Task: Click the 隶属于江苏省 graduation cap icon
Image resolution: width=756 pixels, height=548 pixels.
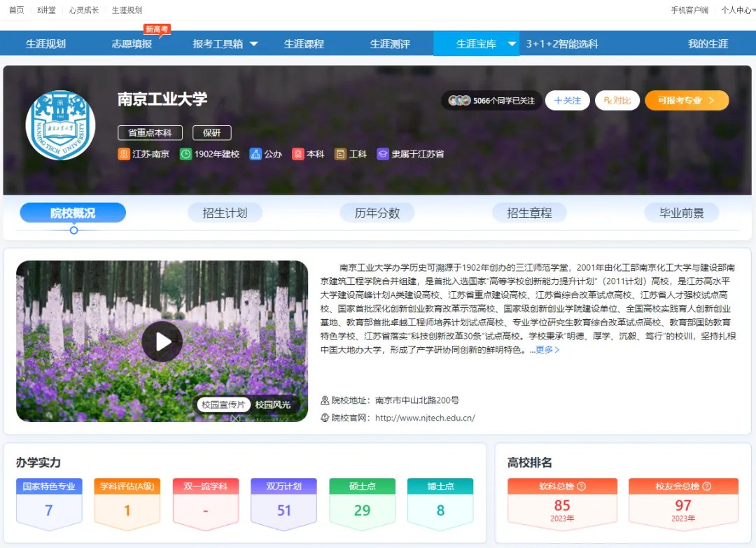Action: pos(383,154)
